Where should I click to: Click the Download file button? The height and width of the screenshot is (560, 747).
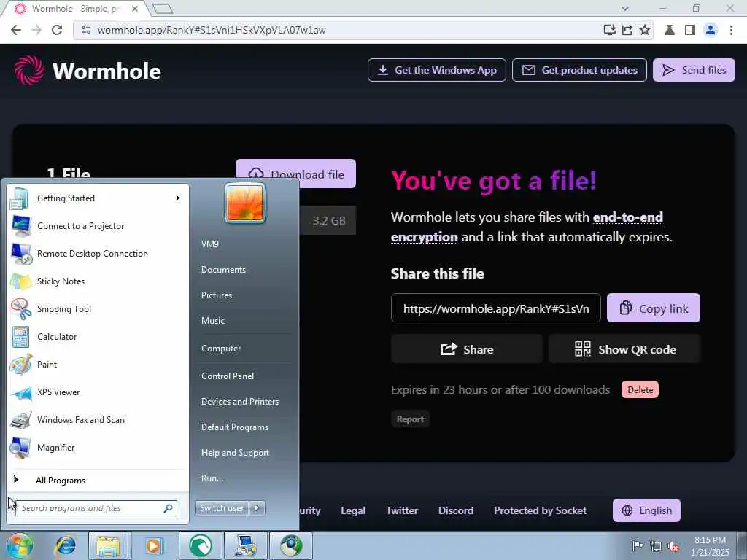(x=295, y=174)
